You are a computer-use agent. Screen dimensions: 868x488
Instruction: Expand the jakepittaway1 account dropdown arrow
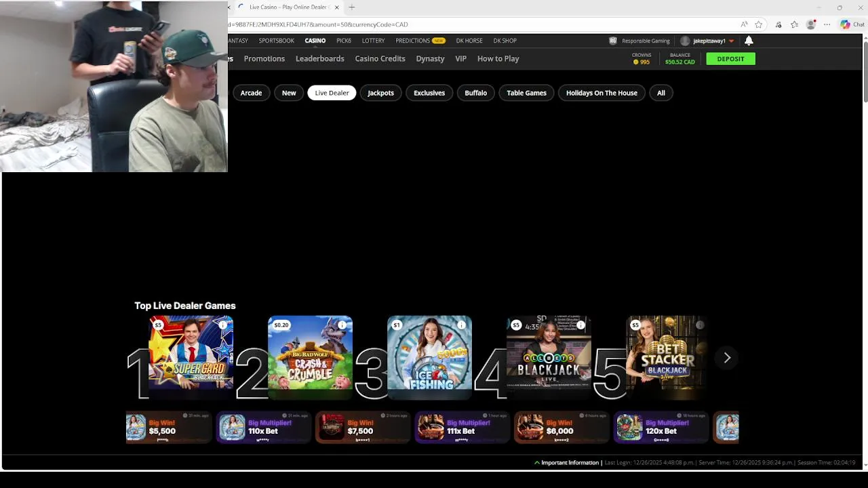(731, 41)
